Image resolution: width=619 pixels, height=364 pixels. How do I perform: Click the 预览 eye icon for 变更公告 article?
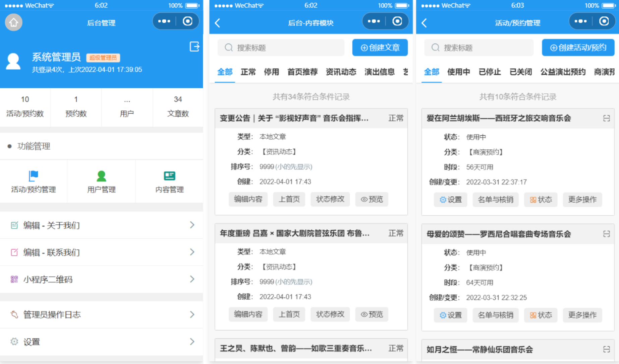(372, 199)
